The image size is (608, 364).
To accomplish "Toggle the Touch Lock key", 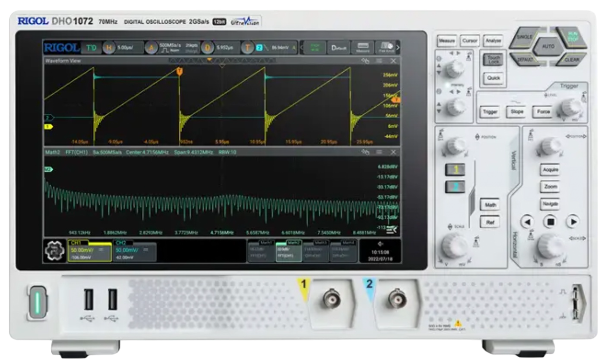I will coord(494,59).
